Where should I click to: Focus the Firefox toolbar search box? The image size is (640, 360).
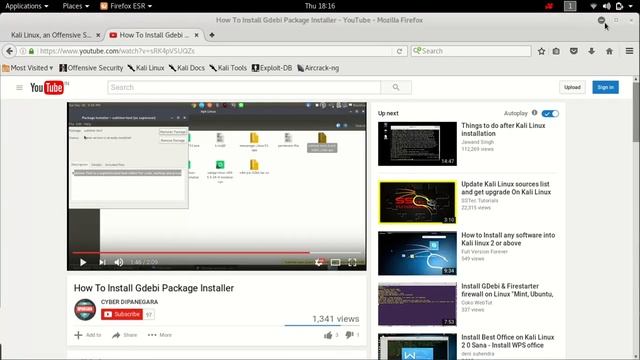click(471, 51)
